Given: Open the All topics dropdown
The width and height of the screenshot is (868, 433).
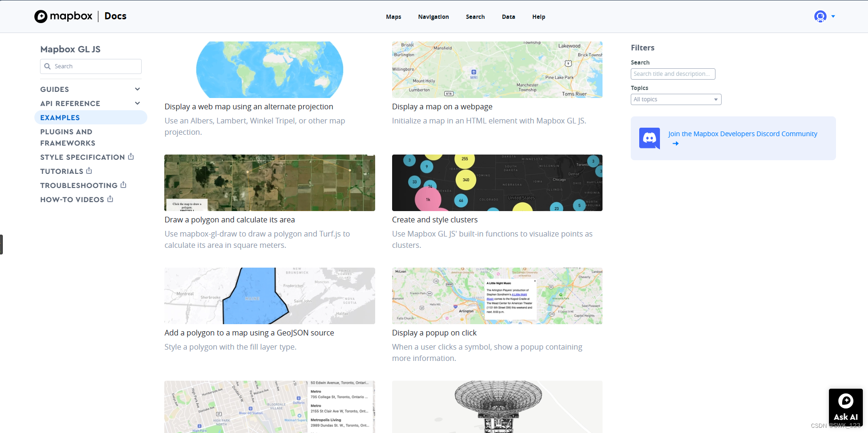Looking at the screenshot, I should click(676, 99).
